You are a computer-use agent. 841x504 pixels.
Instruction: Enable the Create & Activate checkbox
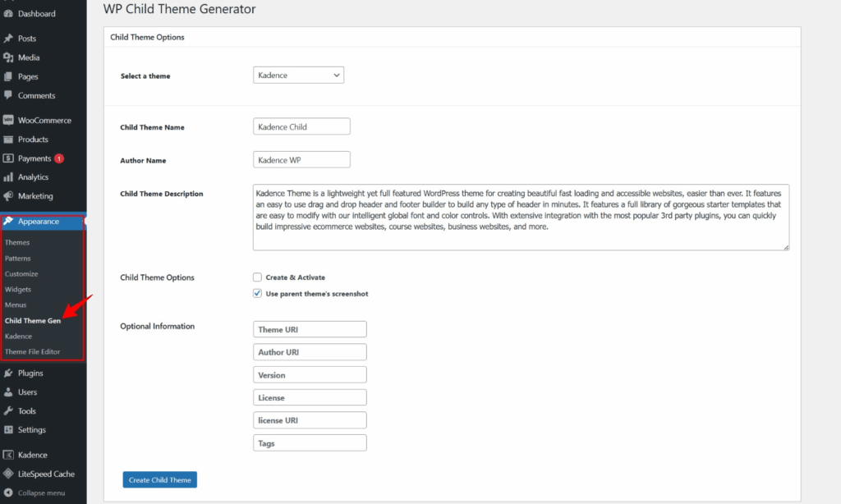(x=258, y=277)
